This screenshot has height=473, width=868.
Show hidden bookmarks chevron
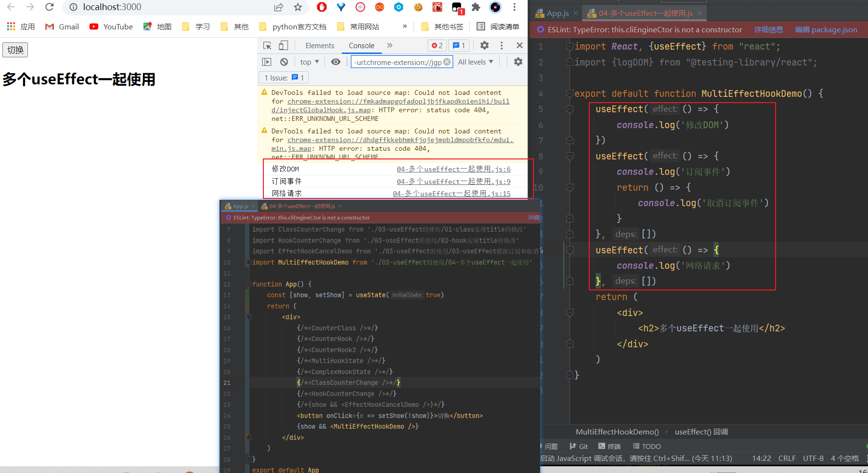click(x=405, y=26)
